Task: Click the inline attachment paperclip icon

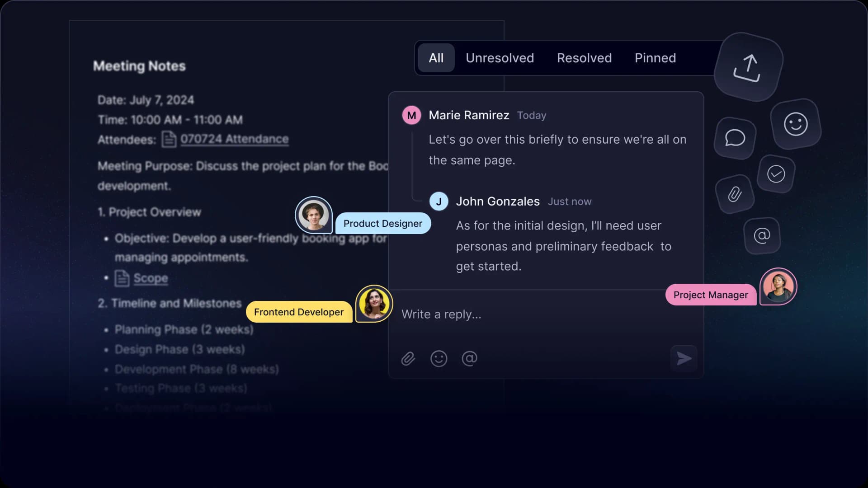Action: point(408,358)
